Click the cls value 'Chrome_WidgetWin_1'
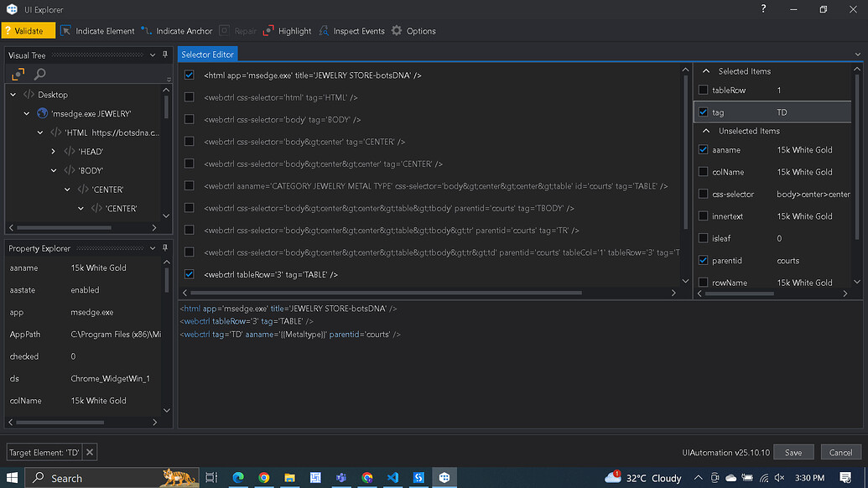 pos(110,378)
